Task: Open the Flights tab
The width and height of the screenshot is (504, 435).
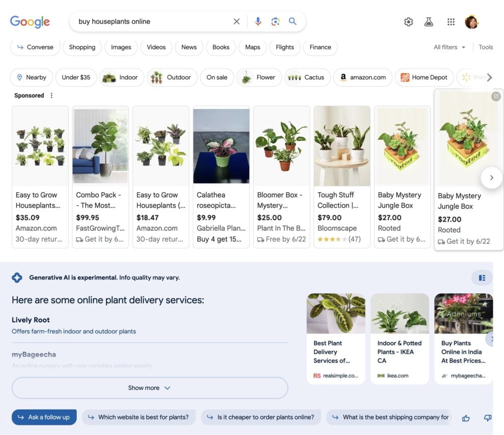Action: [x=285, y=47]
